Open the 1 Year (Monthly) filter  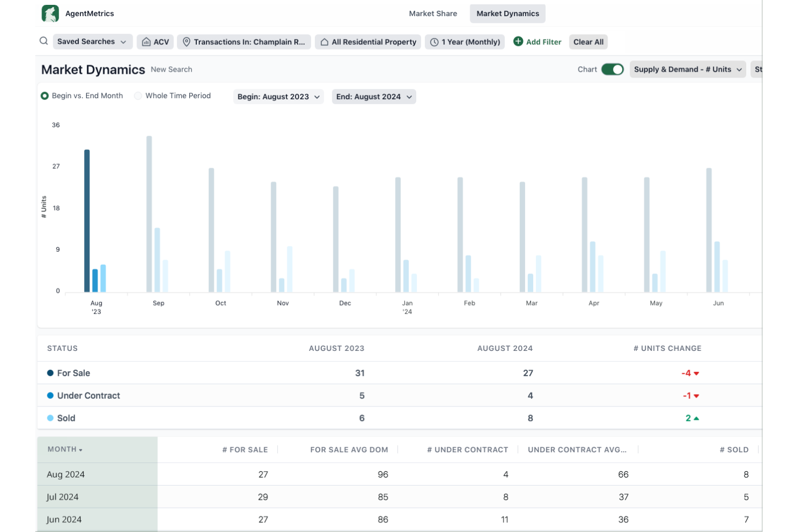[x=465, y=42]
